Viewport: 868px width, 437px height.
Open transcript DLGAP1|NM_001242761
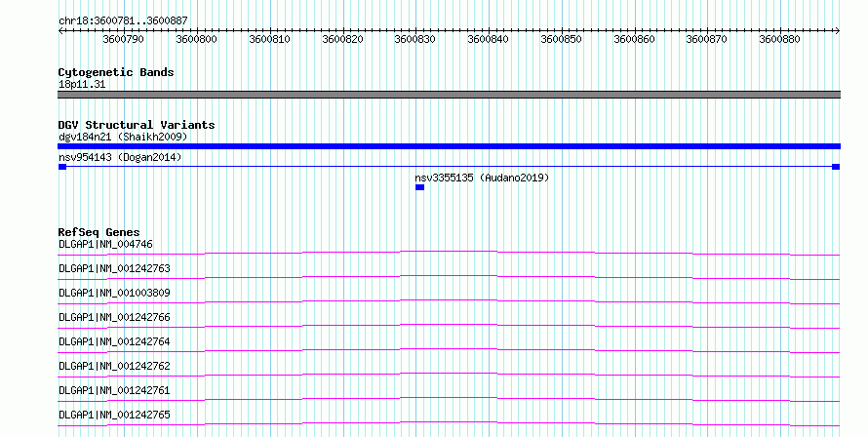tap(114, 390)
